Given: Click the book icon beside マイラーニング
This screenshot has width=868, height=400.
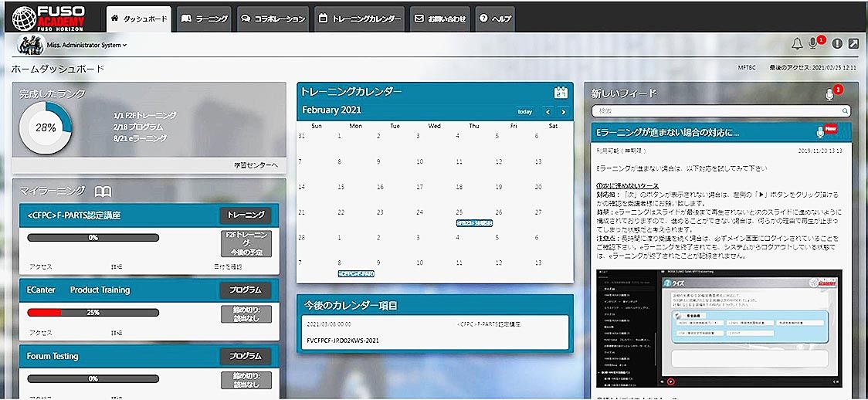Looking at the screenshot, I should click(103, 191).
